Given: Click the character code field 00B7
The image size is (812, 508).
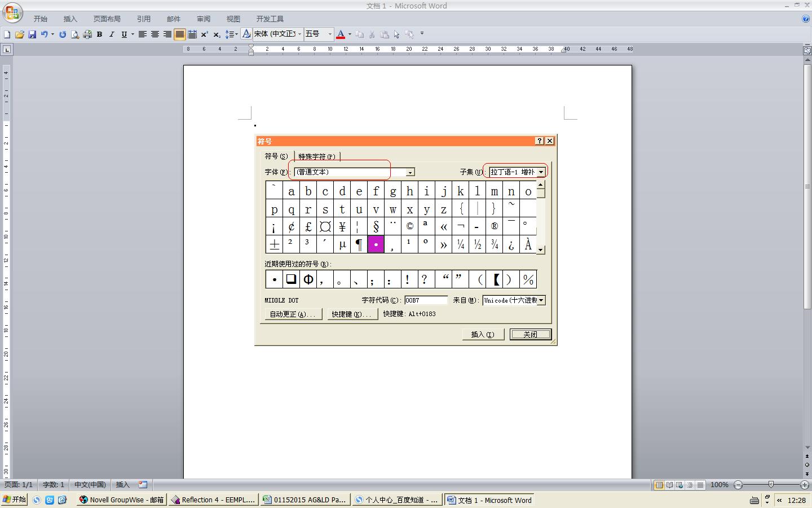Looking at the screenshot, I should point(426,300).
